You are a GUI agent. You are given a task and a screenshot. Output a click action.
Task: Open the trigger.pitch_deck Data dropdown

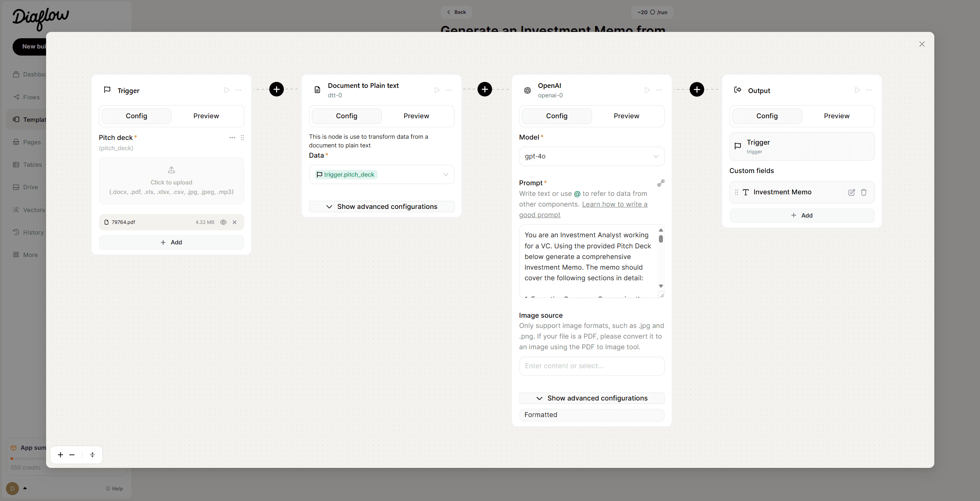[381, 175]
